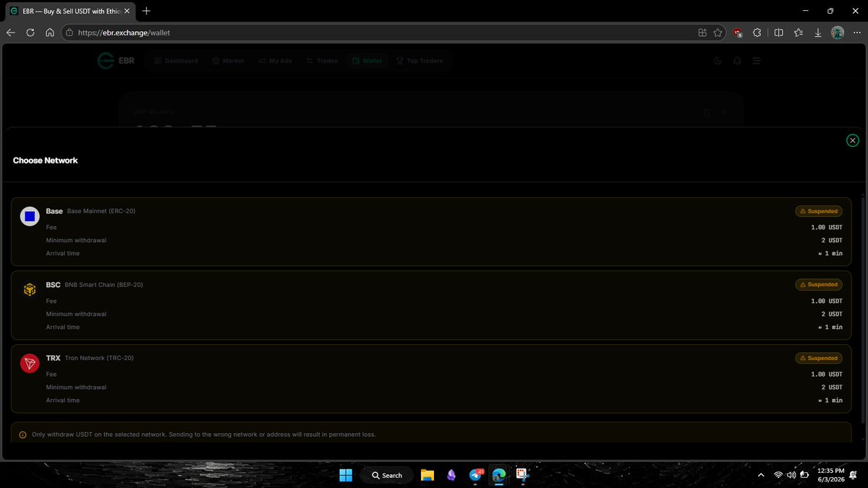Image resolution: width=868 pixels, height=488 pixels.
Task: Open split screen view icon
Action: [778, 33]
